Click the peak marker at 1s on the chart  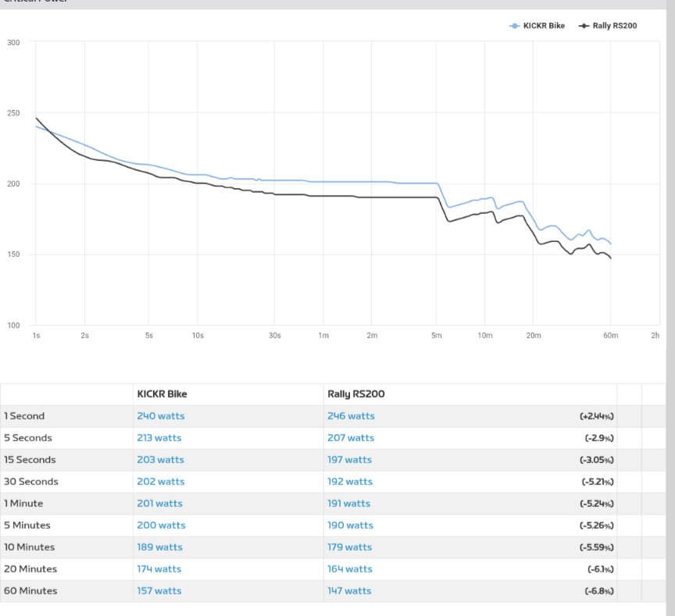pyautogui.click(x=36, y=119)
